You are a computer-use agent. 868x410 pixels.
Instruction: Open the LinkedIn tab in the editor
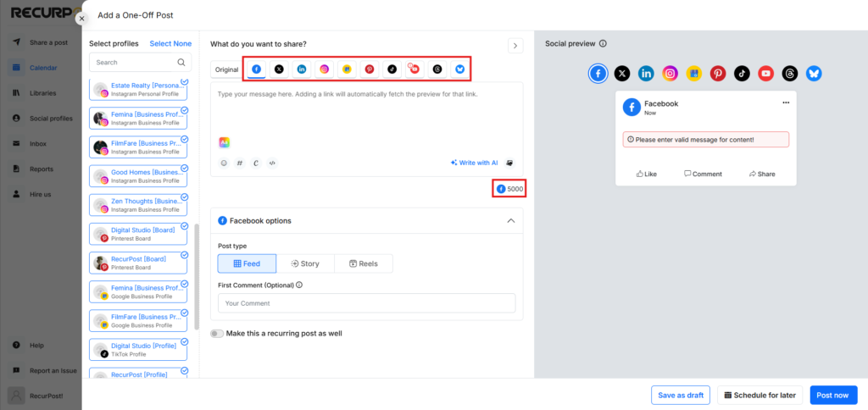tap(302, 69)
